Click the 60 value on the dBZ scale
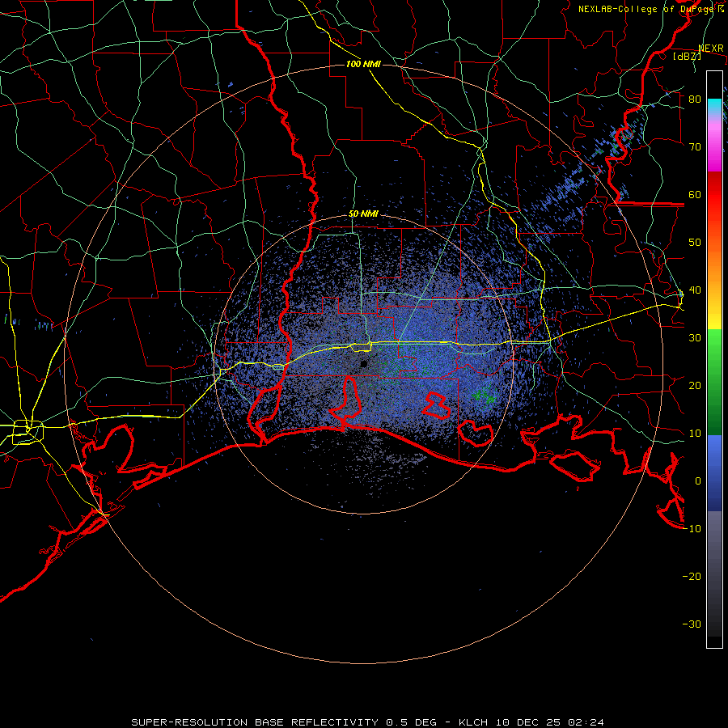 [695, 194]
